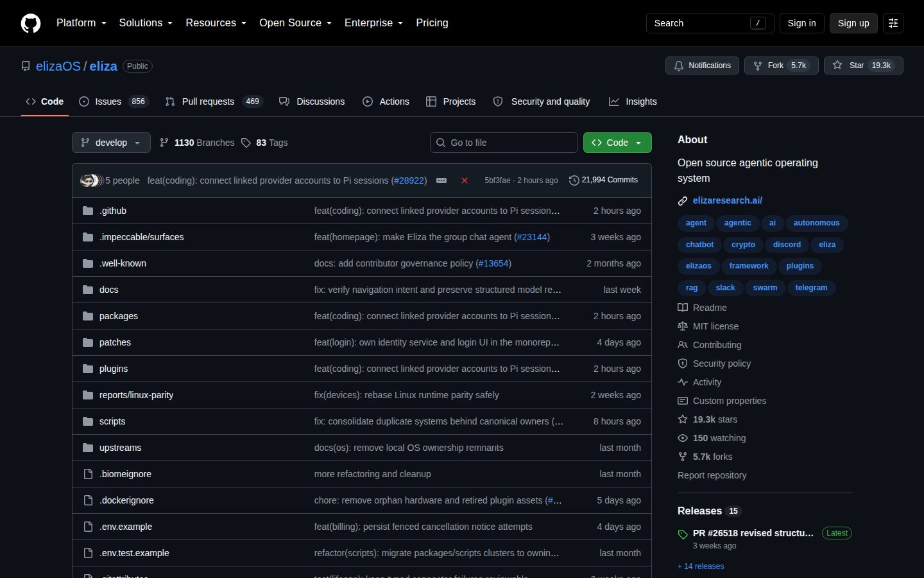Open the elizaOS organization link
Viewport: 924px width, 578px height.
[58, 66]
